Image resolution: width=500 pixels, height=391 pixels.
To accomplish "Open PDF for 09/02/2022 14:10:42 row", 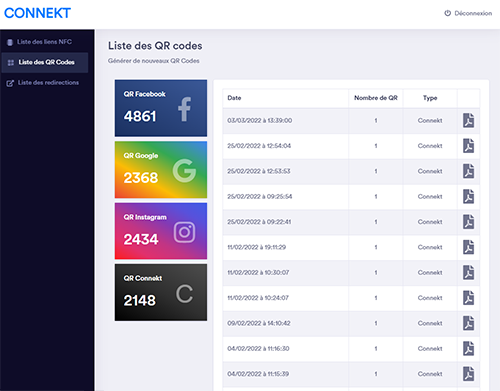I will point(468,323).
